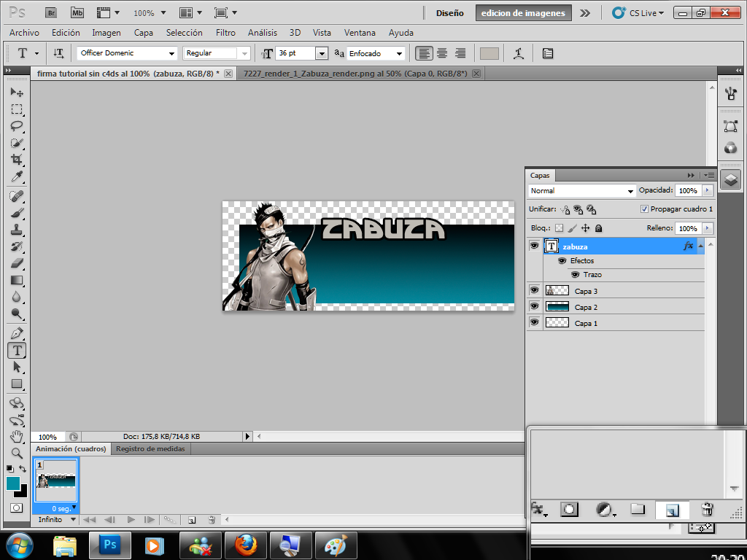Viewport: 747px width, 560px height.
Task: Toggle text orientation icon
Action: pos(58,53)
